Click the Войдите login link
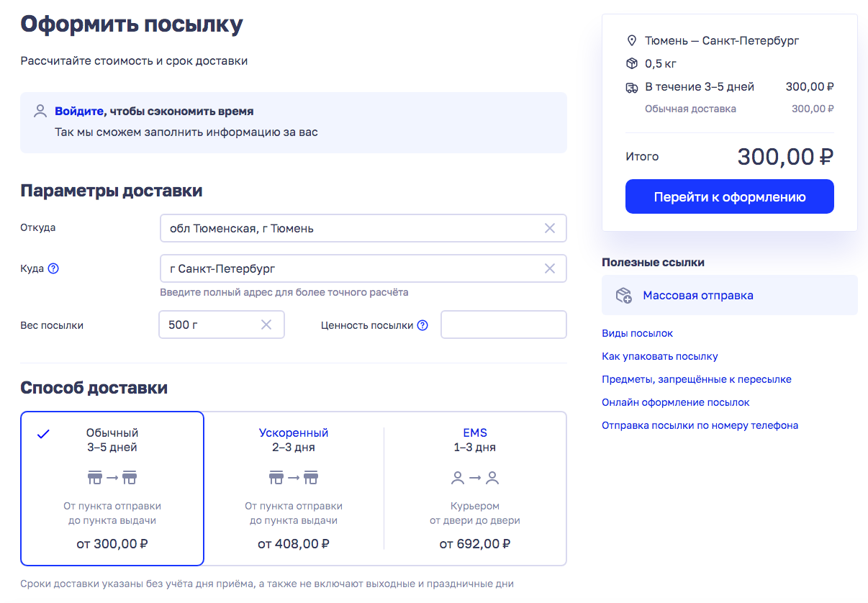This screenshot has height=603, width=868. pos(79,112)
